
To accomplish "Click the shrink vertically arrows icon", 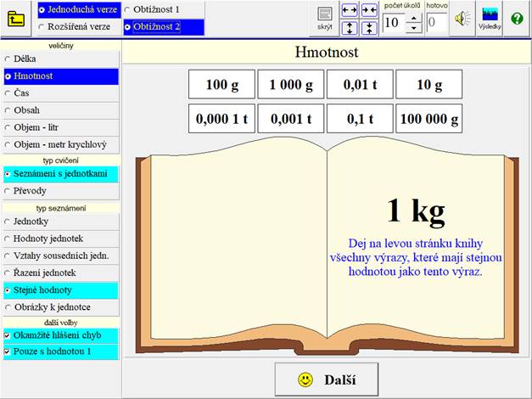I will click(369, 28).
